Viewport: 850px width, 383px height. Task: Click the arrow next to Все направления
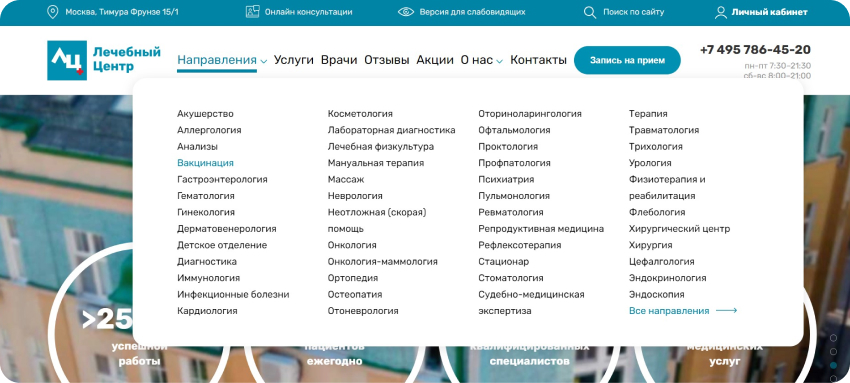tap(726, 311)
